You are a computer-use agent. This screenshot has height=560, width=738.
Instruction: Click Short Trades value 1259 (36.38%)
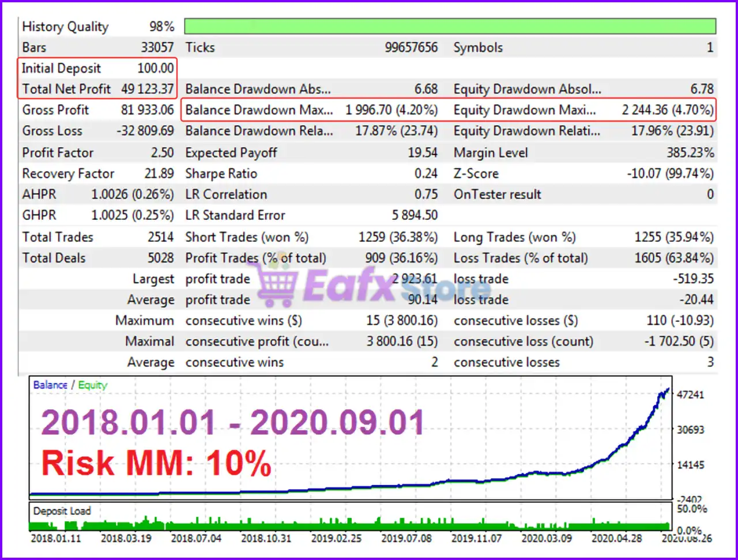[x=398, y=237]
